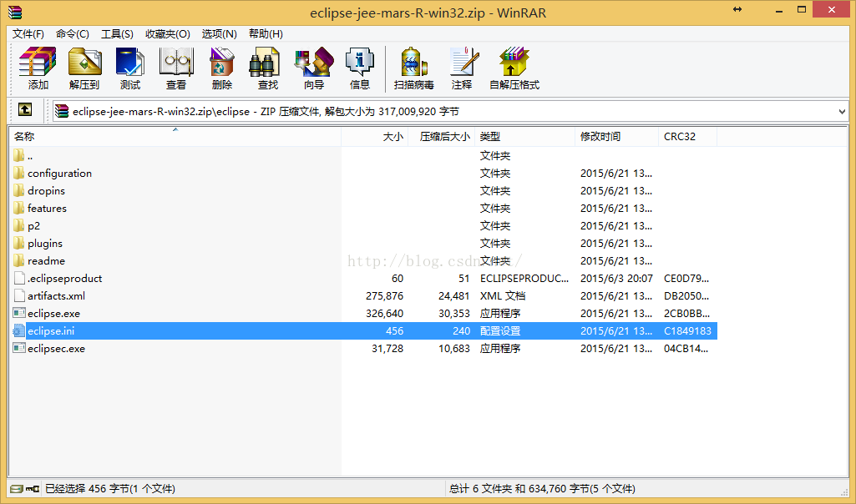Sort by the 压缩后大小 column header

[442, 136]
